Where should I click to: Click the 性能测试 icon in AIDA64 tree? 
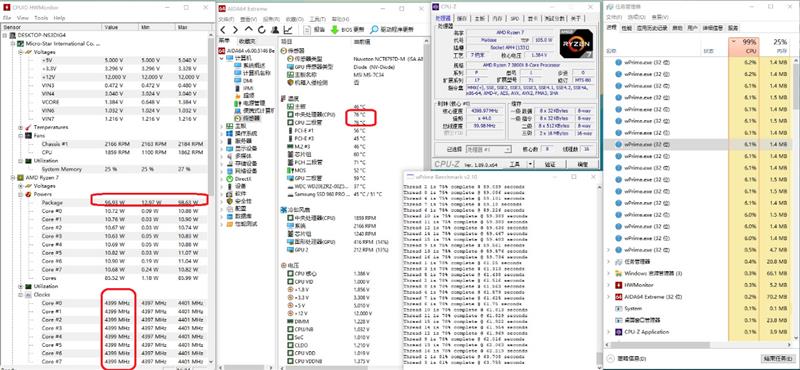click(x=230, y=224)
